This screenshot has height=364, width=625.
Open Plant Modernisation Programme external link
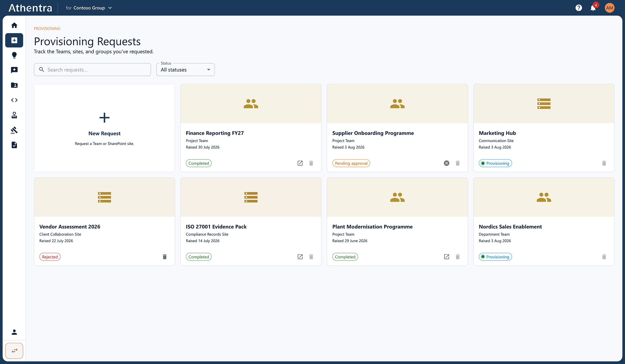pyautogui.click(x=446, y=257)
